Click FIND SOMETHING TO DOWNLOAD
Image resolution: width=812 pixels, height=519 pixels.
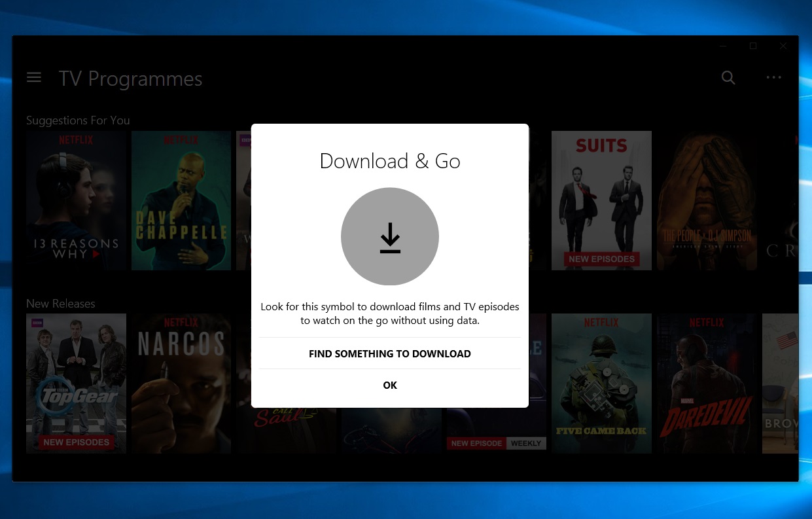point(390,353)
